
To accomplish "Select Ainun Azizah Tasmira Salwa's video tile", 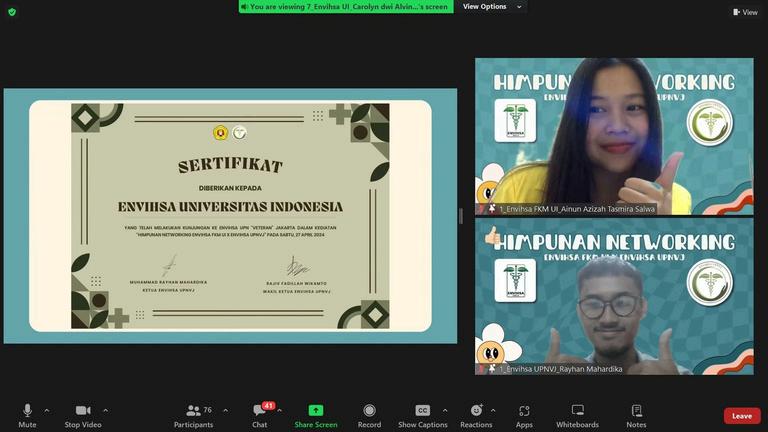I will 614,136.
